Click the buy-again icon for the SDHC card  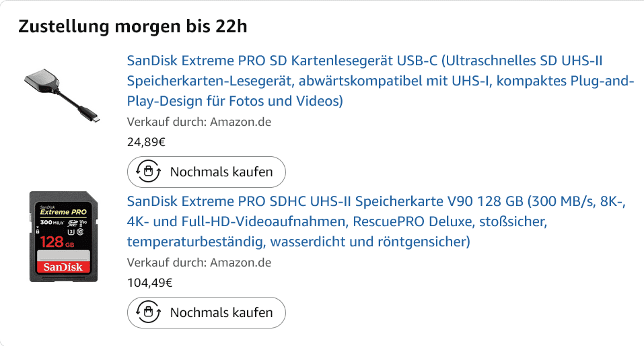coord(148,312)
